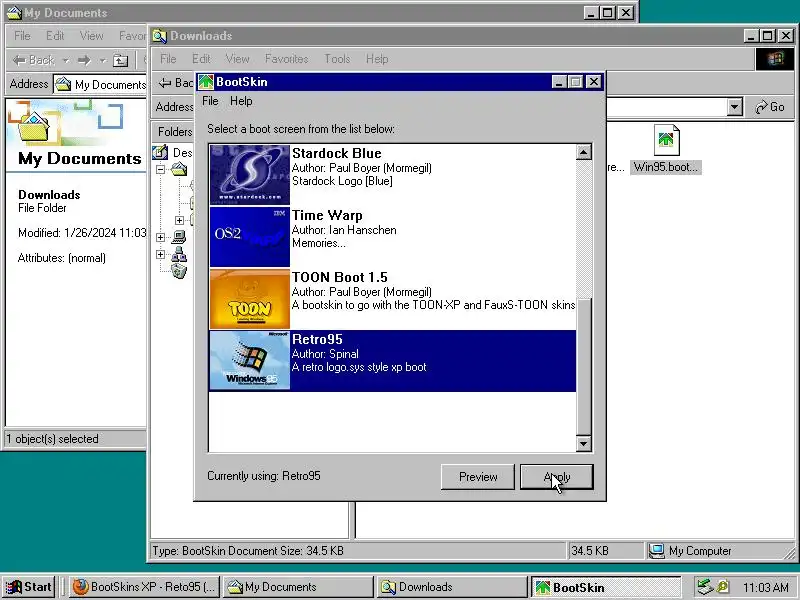Click the skin list scroll up arrow

584,152
